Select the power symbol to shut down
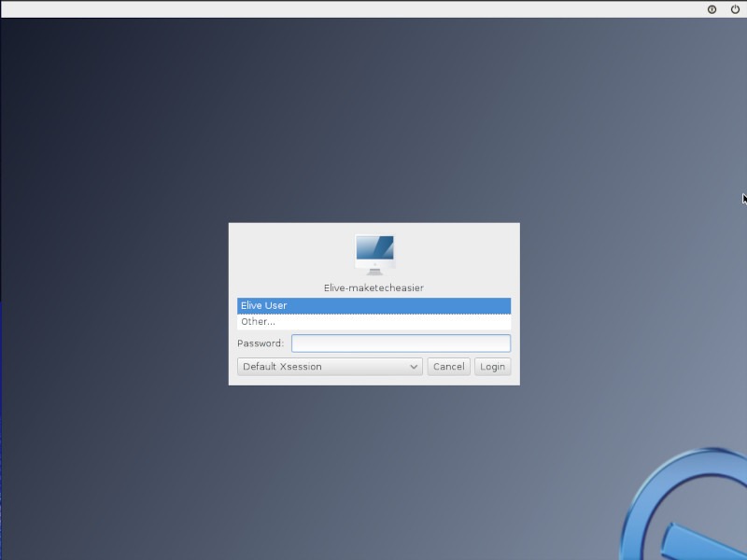 735,9
